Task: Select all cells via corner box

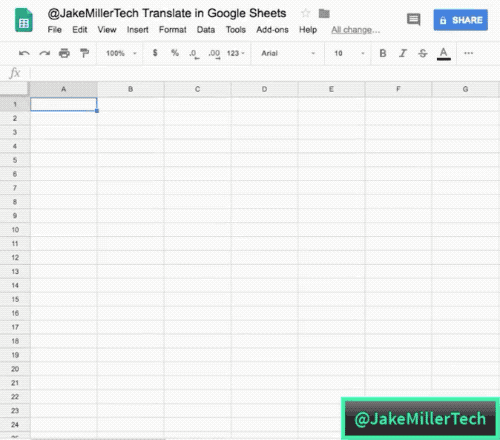Action: (14, 89)
